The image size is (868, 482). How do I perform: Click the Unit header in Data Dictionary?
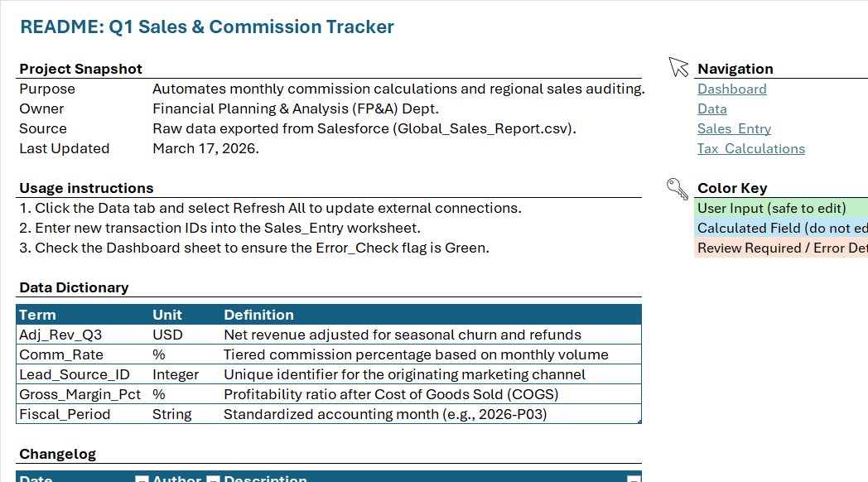click(167, 315)
